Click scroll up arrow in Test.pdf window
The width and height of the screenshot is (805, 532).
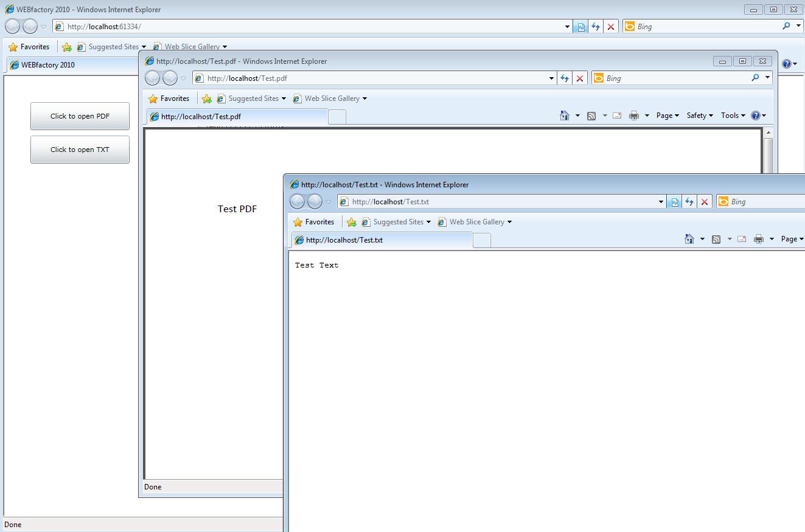click(x=768, y=133)
